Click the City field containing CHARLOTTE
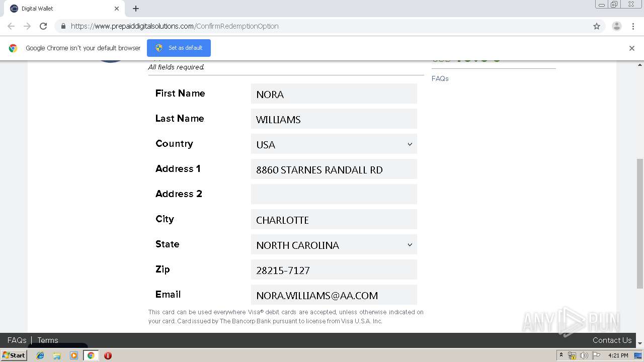Image resolution: width=644 pixels, height=362 pixels. click(334, 220)
